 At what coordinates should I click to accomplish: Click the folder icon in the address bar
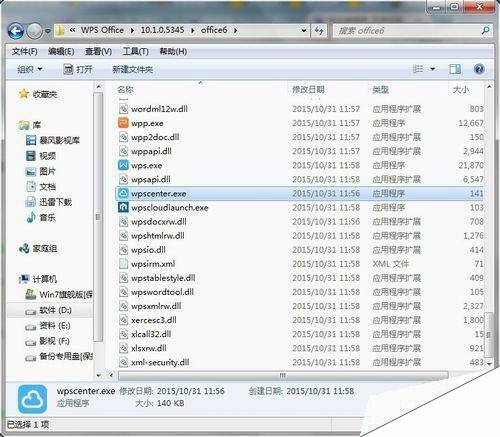60,31
